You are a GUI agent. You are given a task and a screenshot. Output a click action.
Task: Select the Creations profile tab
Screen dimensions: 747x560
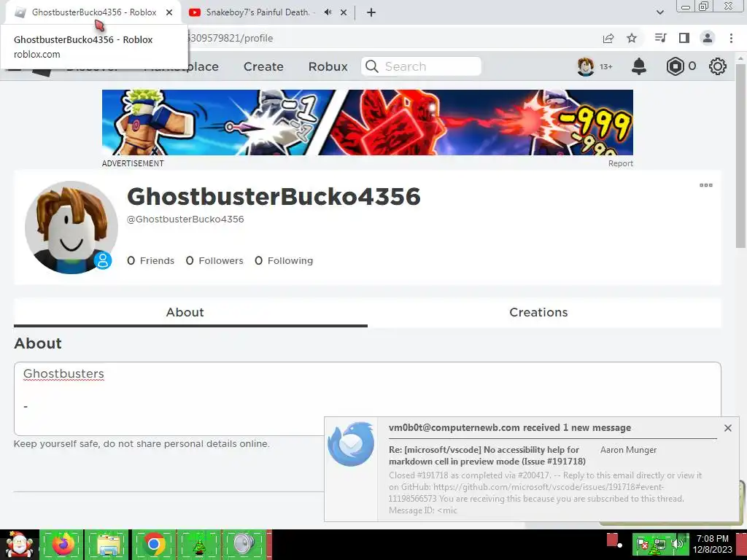point(544,312)
